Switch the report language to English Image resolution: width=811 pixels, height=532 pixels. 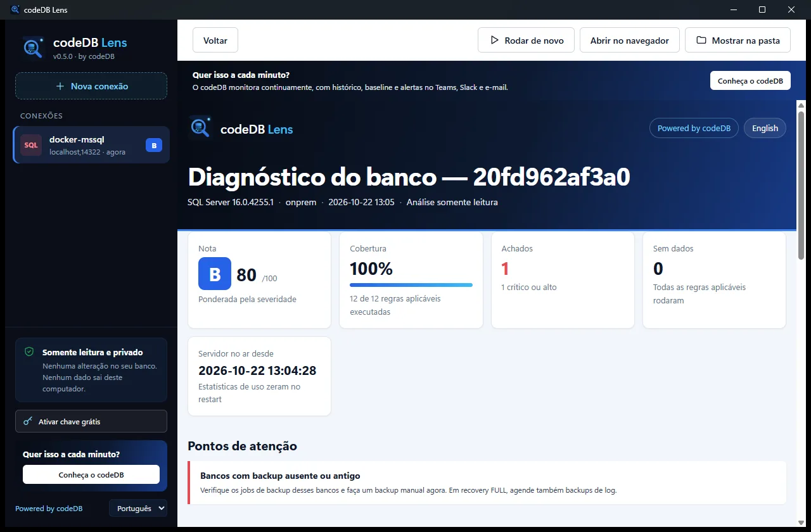pyautogui.click(x=765, y=128)
